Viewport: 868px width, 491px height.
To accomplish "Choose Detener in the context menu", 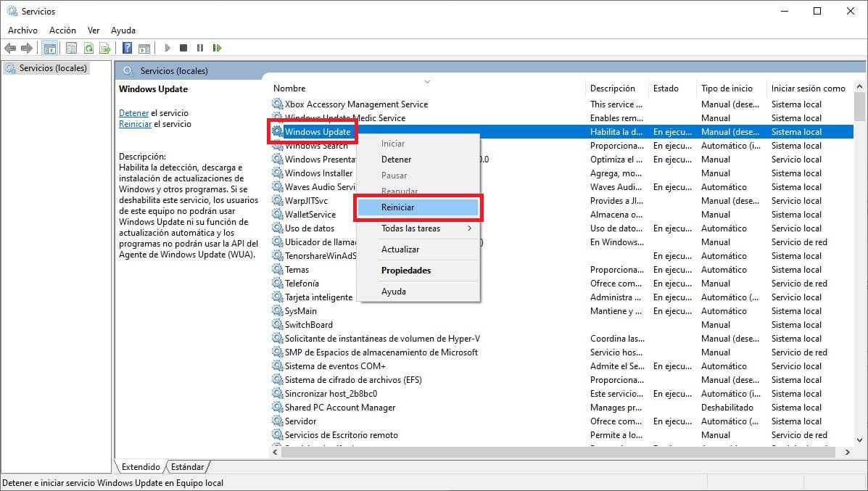I will click(418, 160).
